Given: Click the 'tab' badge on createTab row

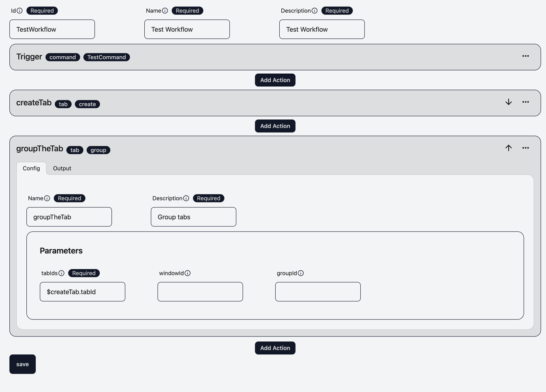Looking at the screenshot, I should tap(63, 104).
